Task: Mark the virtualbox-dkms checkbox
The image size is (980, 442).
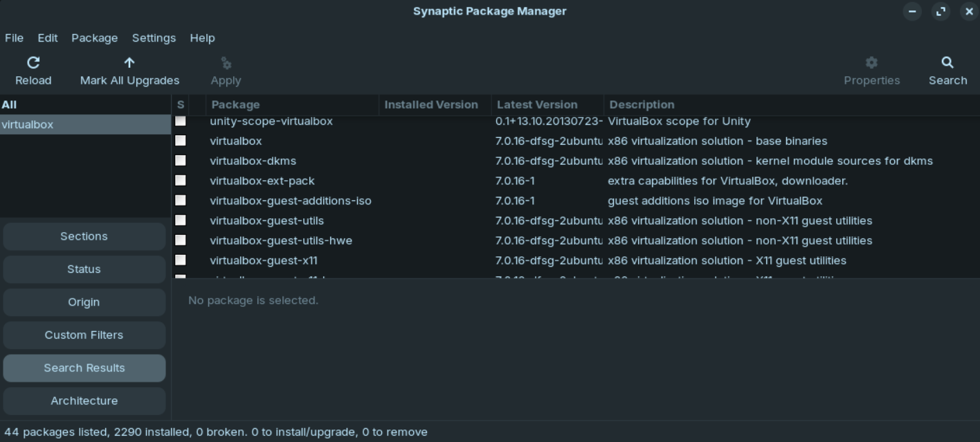Action: (181, 161)
